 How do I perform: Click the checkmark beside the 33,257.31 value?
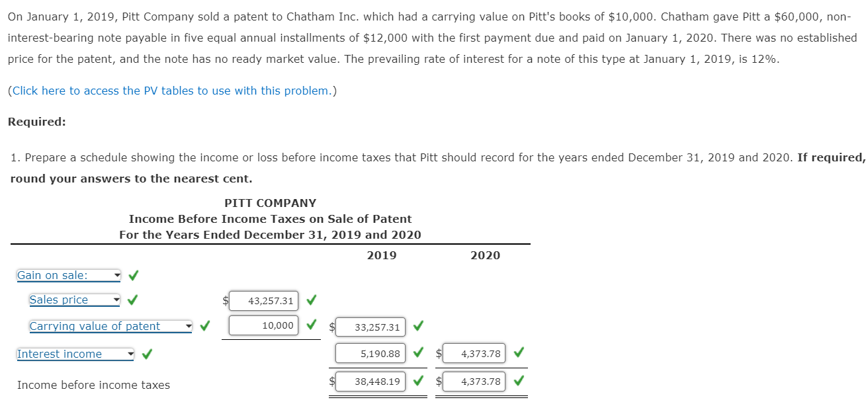click(417, 325)
